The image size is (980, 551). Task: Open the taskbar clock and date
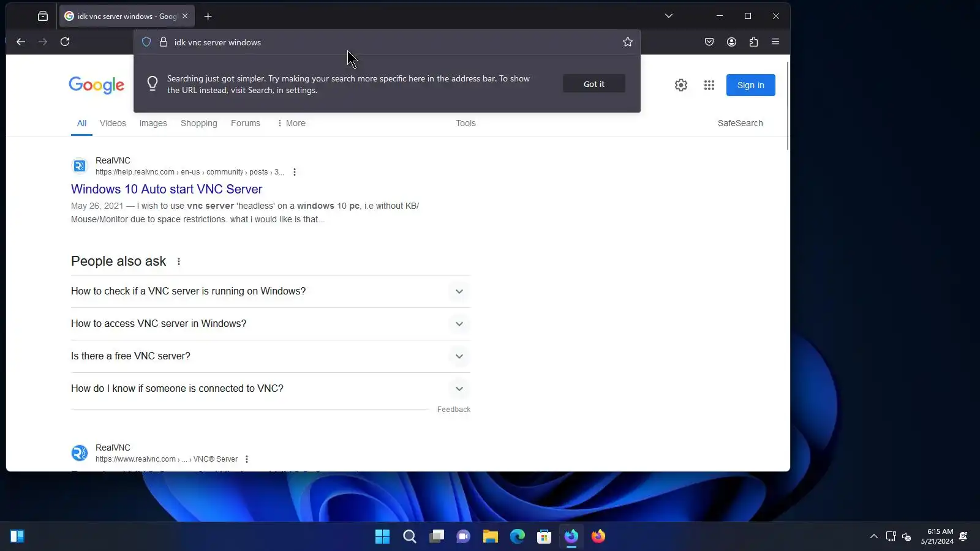(x=937, y=536)
